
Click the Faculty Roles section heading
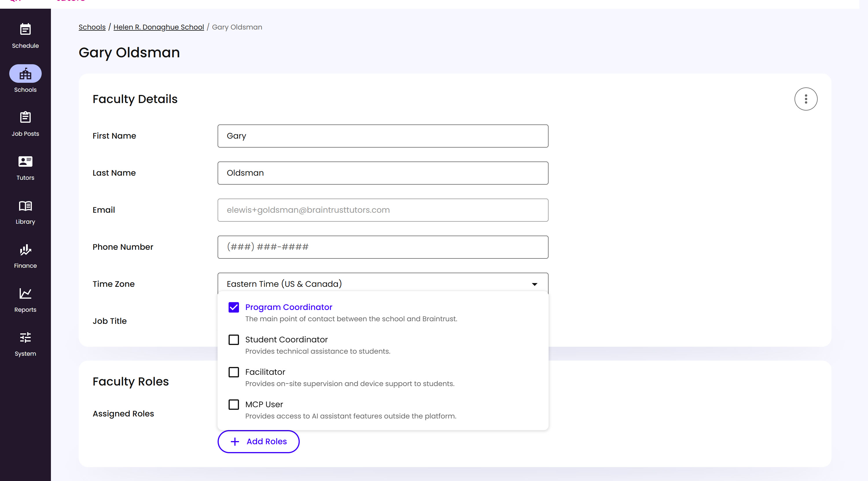131,381
